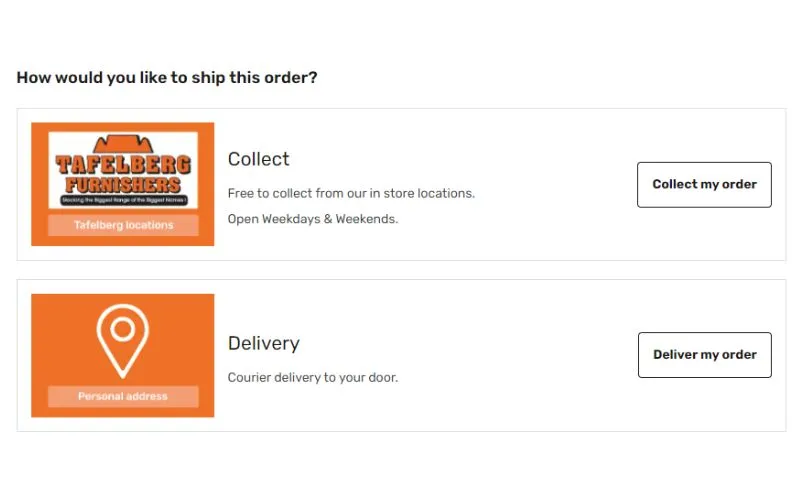Click 'How would you like to ship this order?' heading
The width and height of the screenshot is (800, 500).
(167, 78)
